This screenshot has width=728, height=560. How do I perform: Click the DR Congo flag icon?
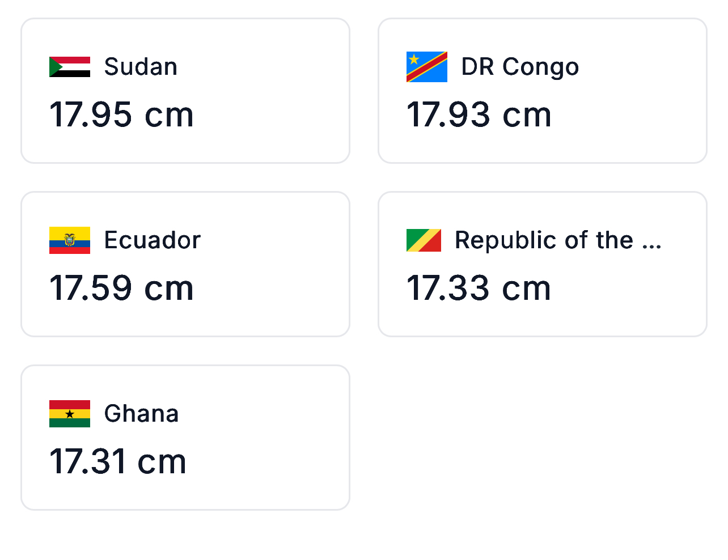point(426,67)
